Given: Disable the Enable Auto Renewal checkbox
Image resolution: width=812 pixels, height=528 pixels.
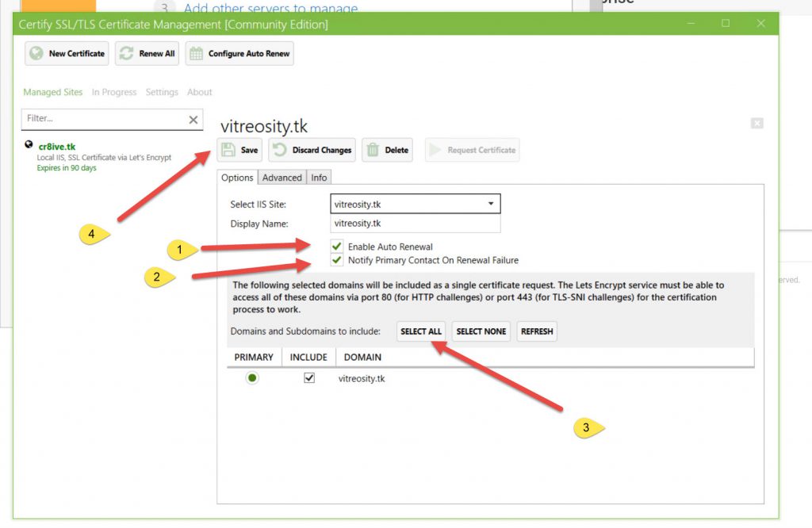Looking at the screenshot, I should click(x=338, y=247).
